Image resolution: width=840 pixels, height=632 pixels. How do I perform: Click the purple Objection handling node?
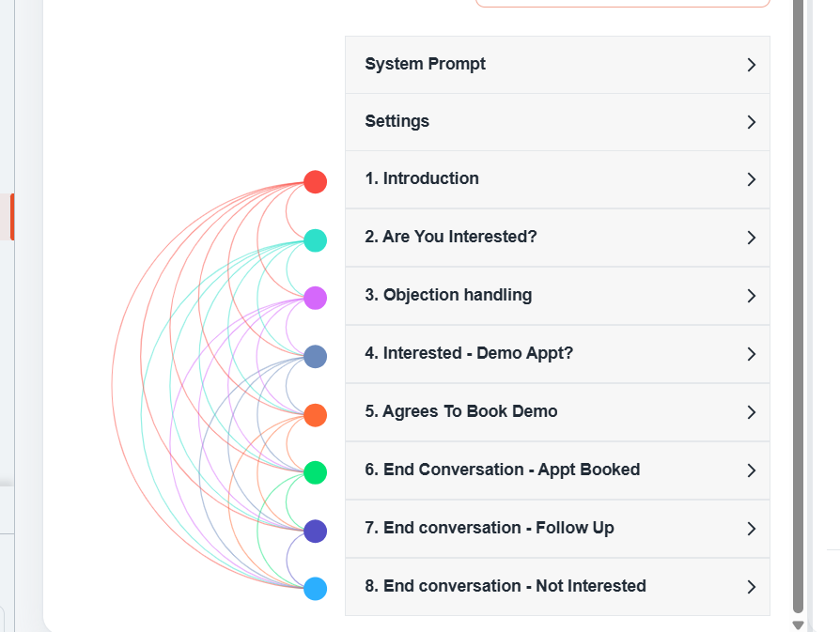coord(315,298)
